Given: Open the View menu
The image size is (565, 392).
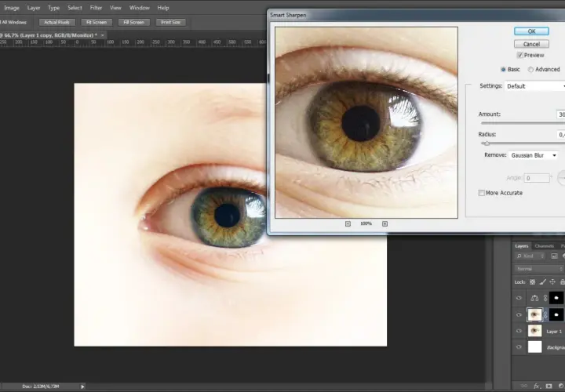Looking at the screenshot, I should pyautogui.click(x=115, y=8).
